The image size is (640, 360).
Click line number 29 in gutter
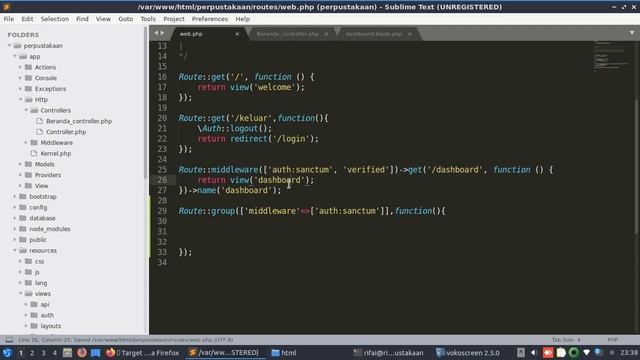(162, 211)
